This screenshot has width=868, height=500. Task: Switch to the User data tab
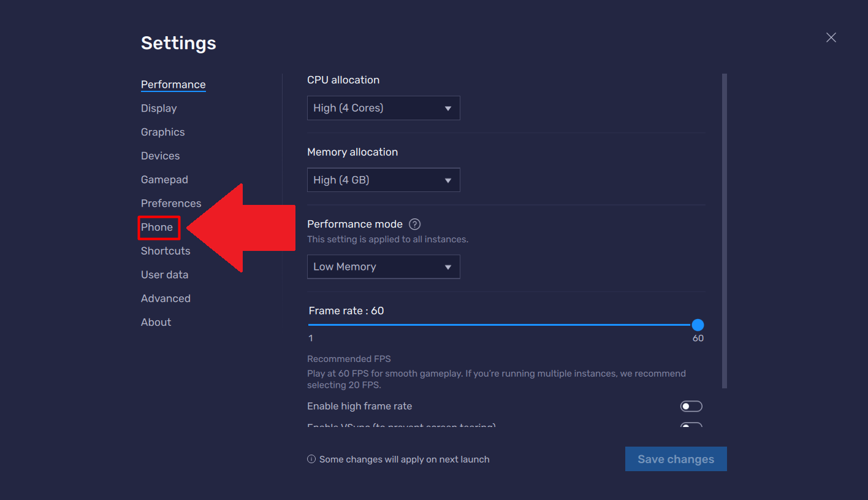(164, 275)
